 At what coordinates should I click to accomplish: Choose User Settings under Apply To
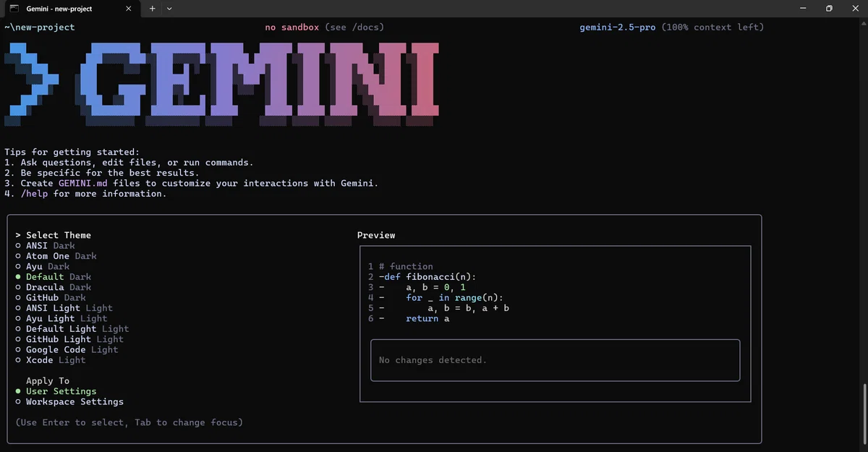click(56, 391)
